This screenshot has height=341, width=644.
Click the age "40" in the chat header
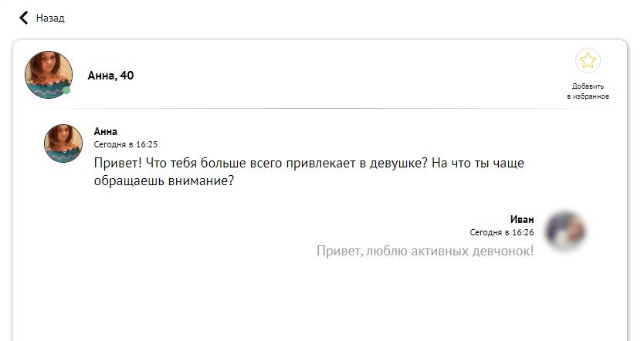pos(127,76)
